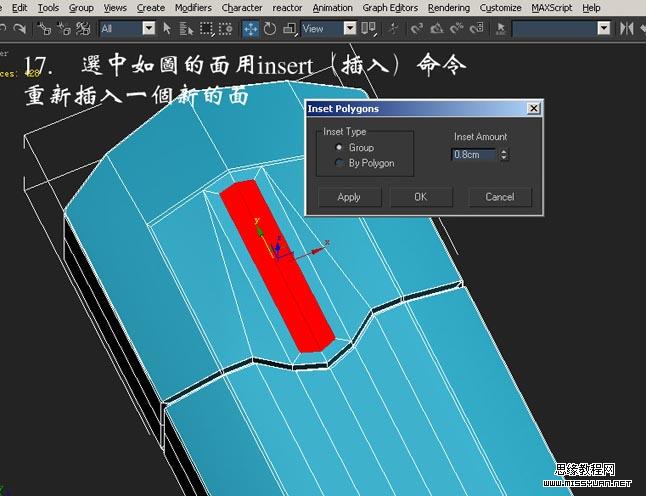Open the Modifiers menu
Screen dimensions: 646x496
[193, 7]
